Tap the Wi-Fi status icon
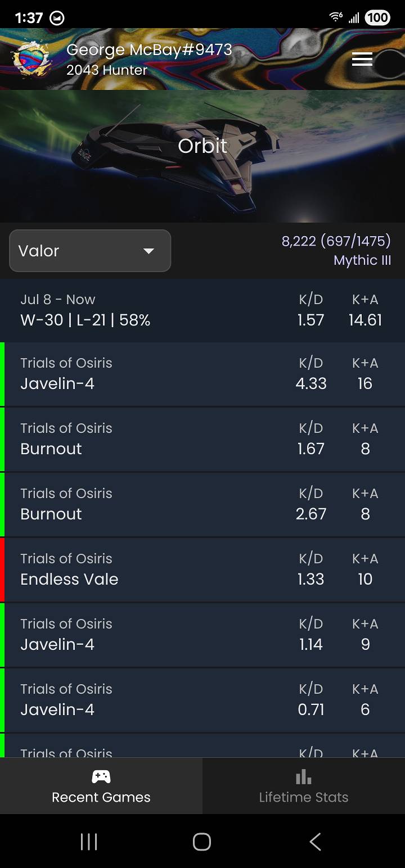 click(336, 17)
